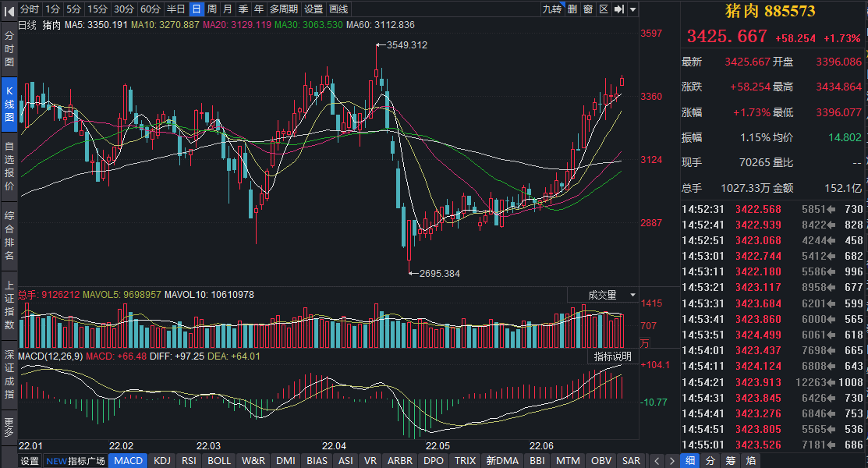The height and width of the screenshot is (468, 868).
Task: Click the 区 interval statistics icon
Action: (604, 9)
